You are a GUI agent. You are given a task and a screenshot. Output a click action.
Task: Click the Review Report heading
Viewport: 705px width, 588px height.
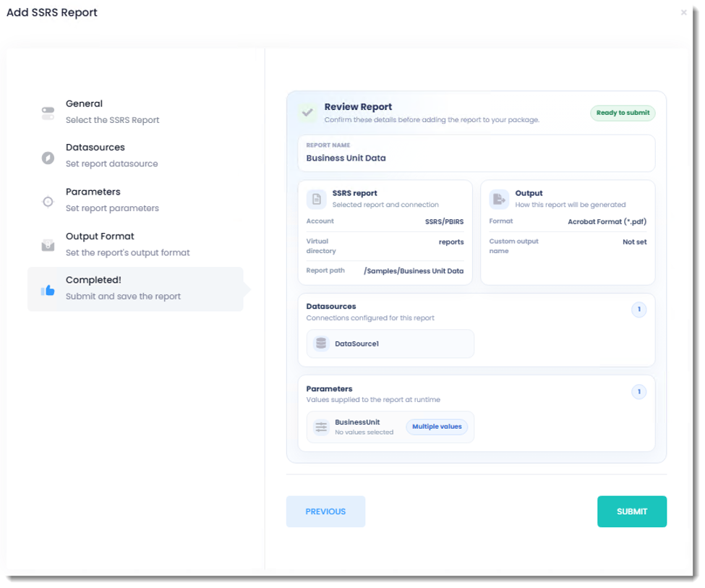(x=358, y=106)
